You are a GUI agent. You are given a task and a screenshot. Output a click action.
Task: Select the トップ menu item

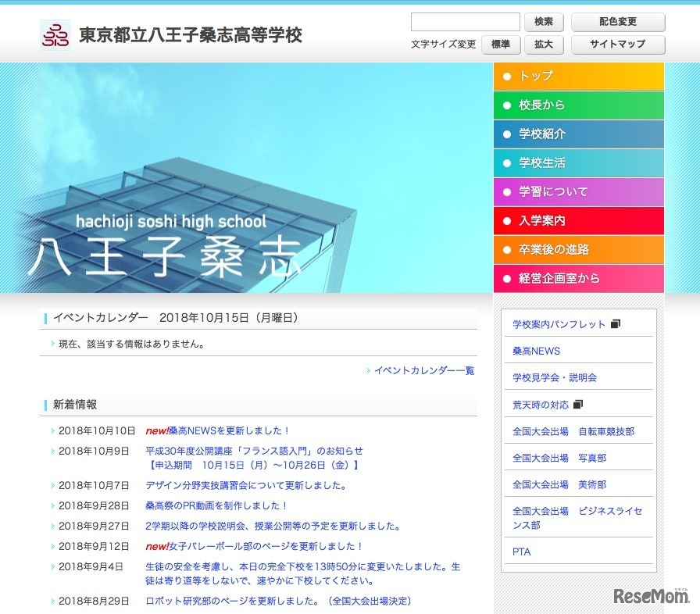click(578, 77)
